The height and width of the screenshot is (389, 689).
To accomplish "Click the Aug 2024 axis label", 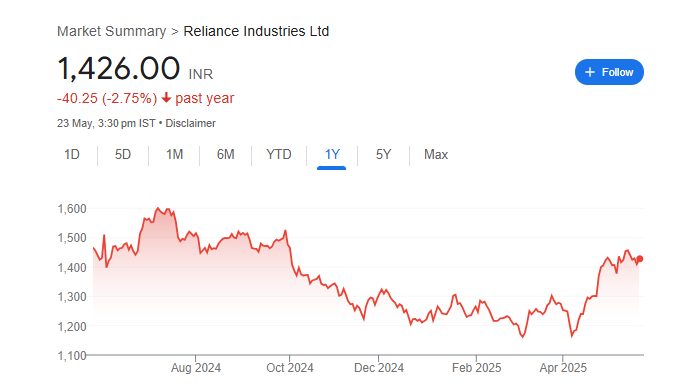I will (x=196, y=368).
